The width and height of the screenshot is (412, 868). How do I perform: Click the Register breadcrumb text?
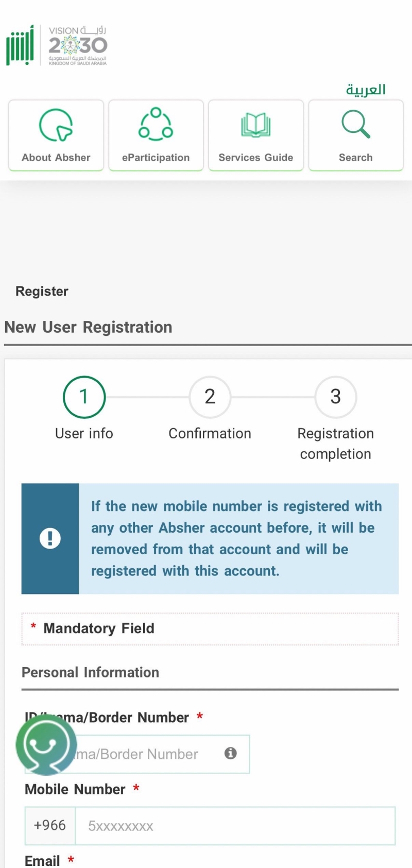click(42, 292)
